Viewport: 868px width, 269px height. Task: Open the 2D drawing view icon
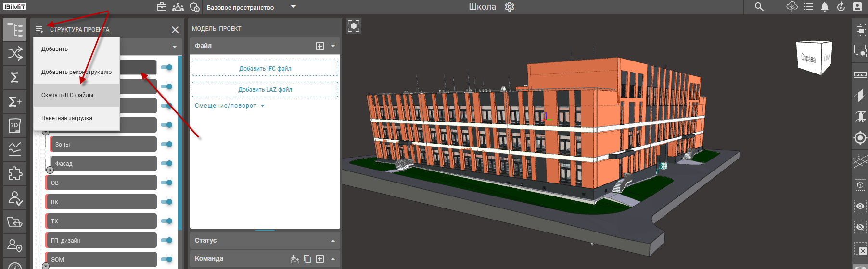click(x=15, y=125)
